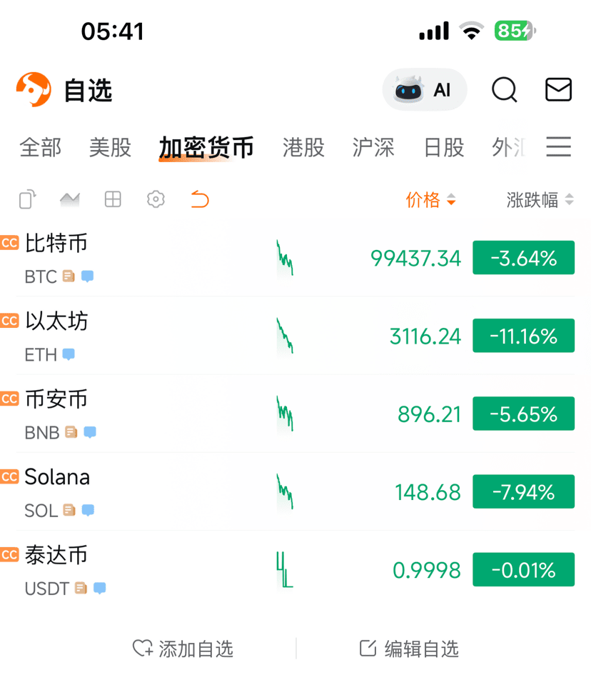Image resolution: width=591 pixels, height=700 pixels.
Task: Switch to the 港股 tab
Action: (x=303, y=147)
